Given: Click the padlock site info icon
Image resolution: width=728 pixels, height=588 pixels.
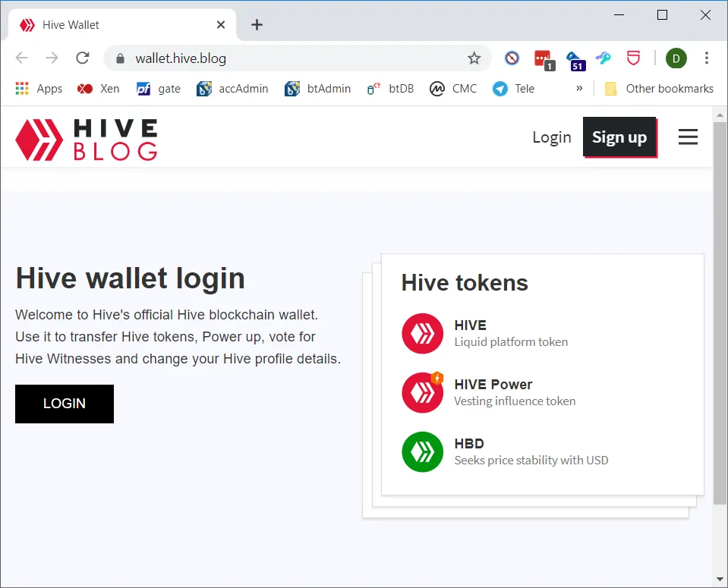Looking at the screenshot, I should 120,58.
